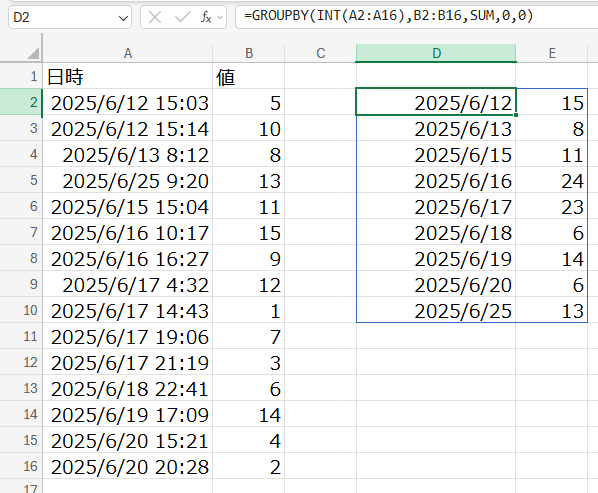Select row 10 header
Viewport: 598px width, 493px height.
(21, 310)
